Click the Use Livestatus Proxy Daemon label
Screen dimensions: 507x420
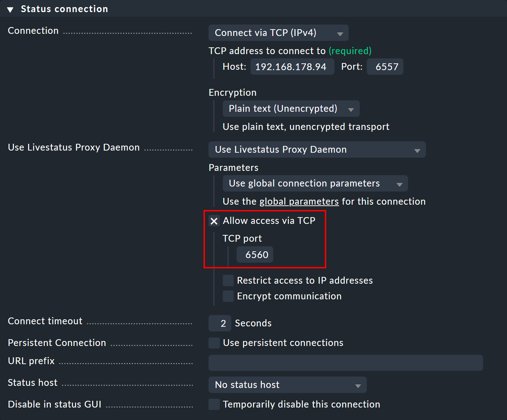coord(73,147)
